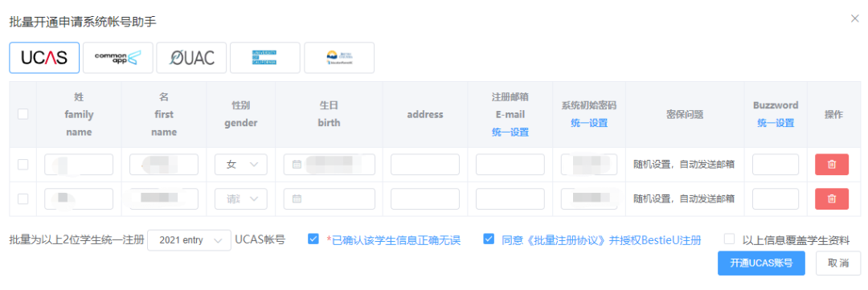
Task: Open 统一设置 link under 系统初始密码
Action: 589,123
